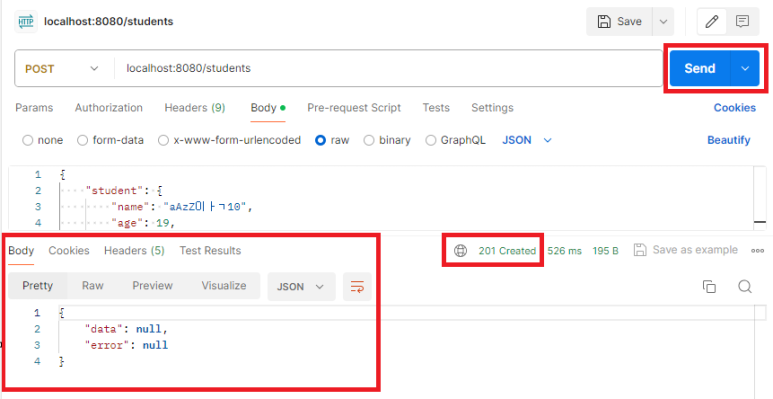Select the binary radio option
This screenshot has width=773, height=399.
pyautogui.click(x=369, y=141)
